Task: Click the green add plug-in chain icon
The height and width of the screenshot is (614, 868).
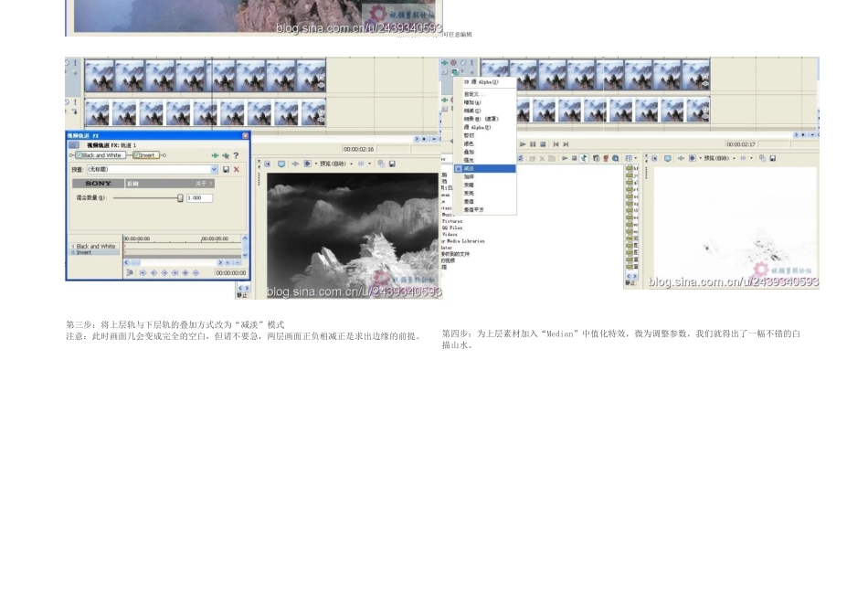Action: 216,155
